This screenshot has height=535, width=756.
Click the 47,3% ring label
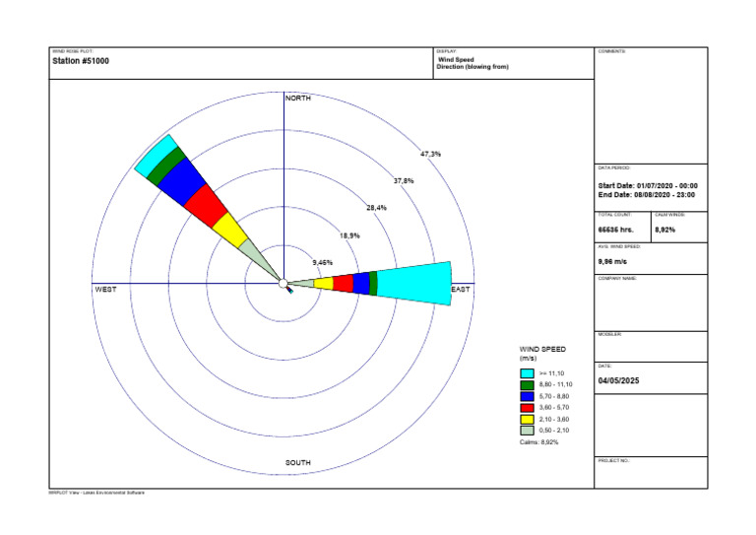(x=430, y=154)
